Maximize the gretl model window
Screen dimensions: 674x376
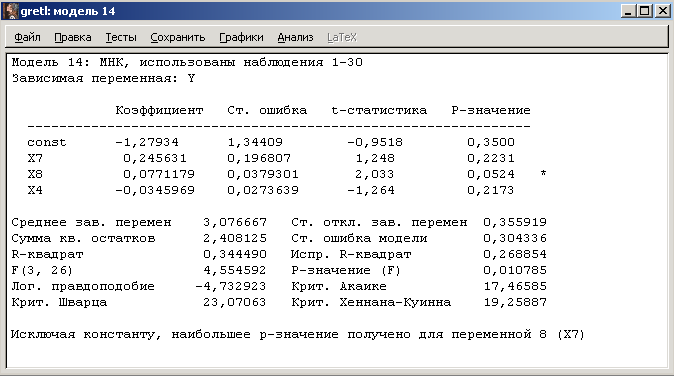coord(645,11)
